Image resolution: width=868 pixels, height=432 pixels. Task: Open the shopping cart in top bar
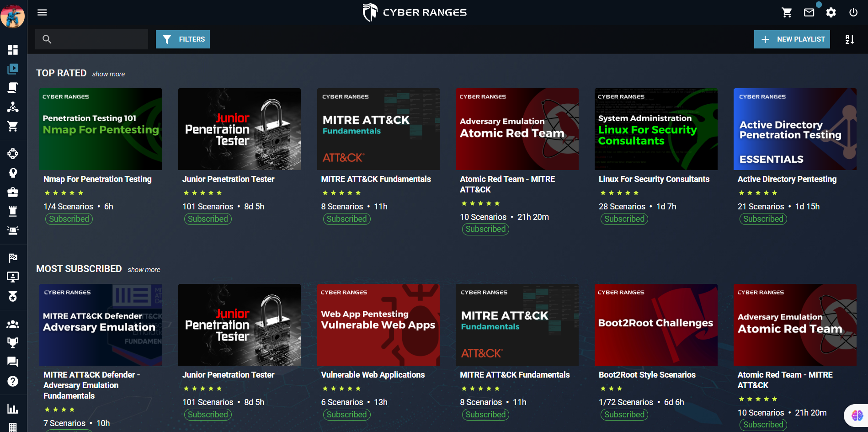coord(787,12)
